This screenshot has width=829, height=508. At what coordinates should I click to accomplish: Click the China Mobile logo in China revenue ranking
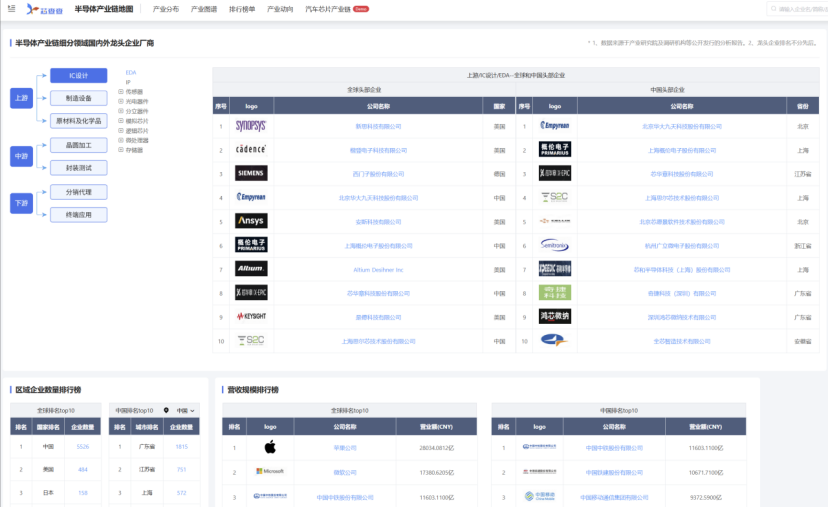(x=539, y=496)
